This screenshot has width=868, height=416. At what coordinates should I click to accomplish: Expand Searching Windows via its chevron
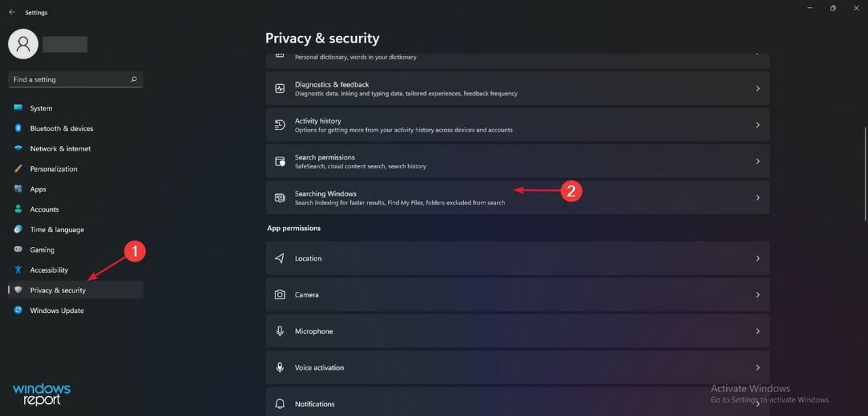757,197
